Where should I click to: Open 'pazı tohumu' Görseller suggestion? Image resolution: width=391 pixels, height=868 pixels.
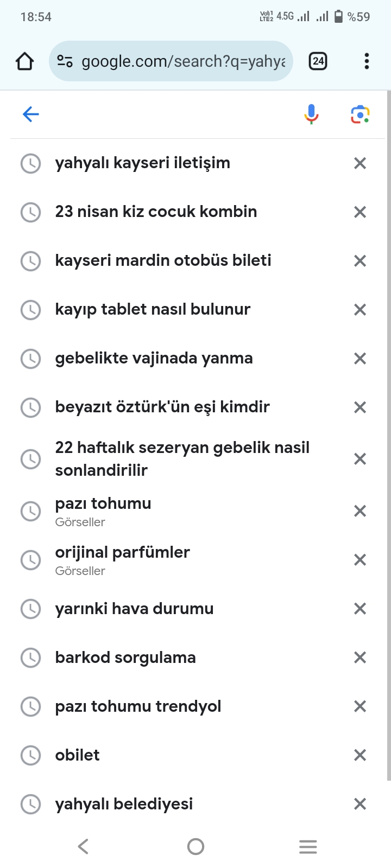[103, 511]
